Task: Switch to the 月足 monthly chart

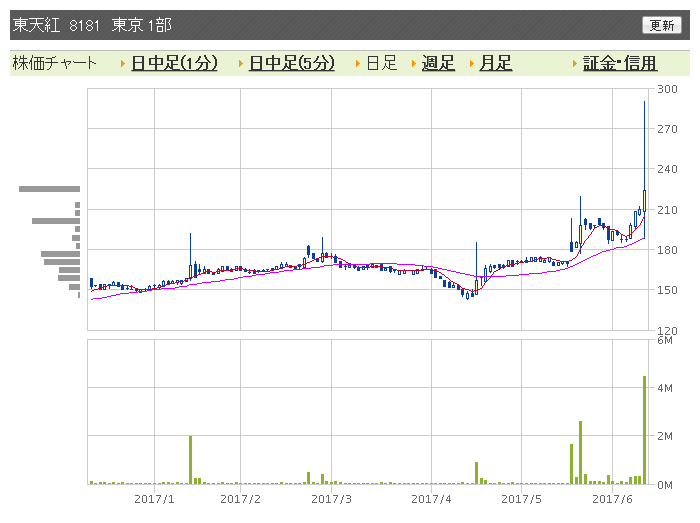Action: click(x=496, y=63)
